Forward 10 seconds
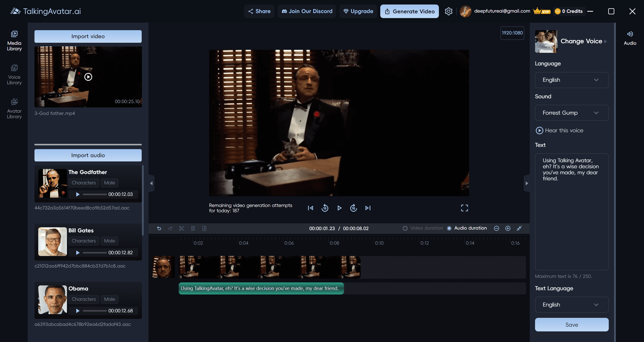This screenshot has height=342, width=644. pyautogui.click(x=354, y=208)
